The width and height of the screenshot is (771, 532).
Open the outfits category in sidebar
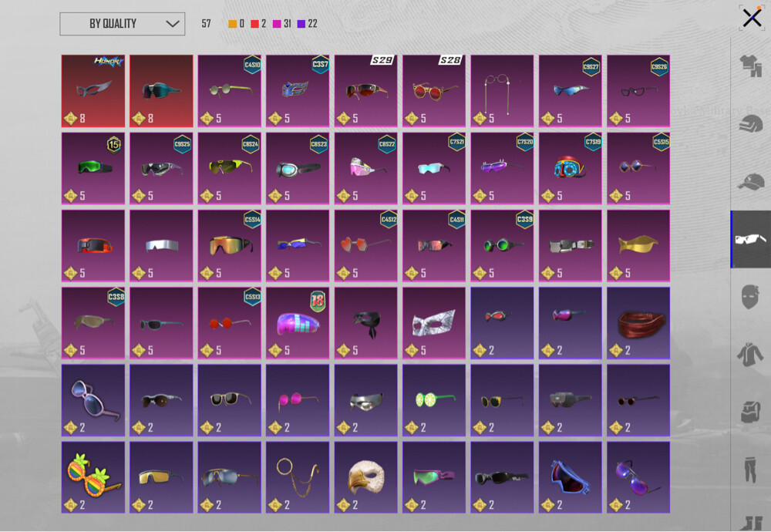coord(751,66)
